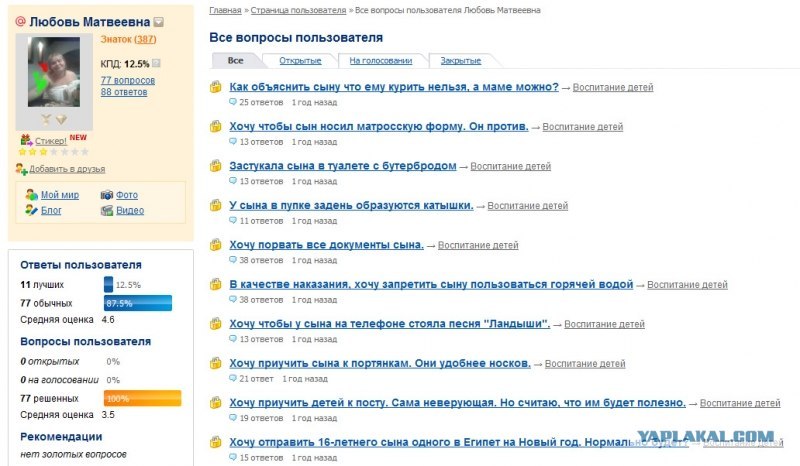The width and height of the screenshot is (800, 466).
Task: Click the user avatar photo
Action: click(54, 72)
